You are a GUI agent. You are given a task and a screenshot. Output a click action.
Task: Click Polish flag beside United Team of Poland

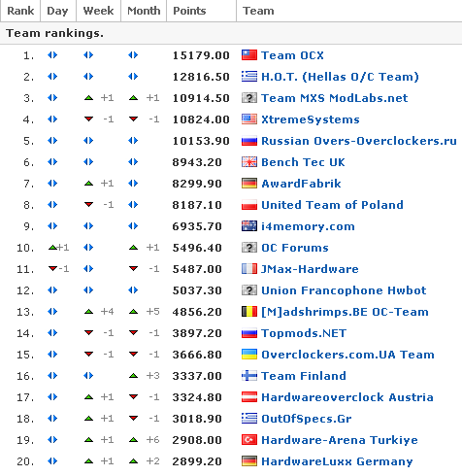pyautogui.click(x=249, y=205)
